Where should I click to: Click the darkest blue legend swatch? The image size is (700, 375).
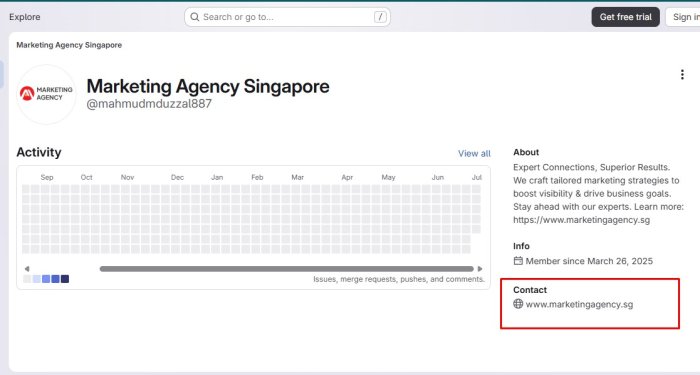point(65,279)
